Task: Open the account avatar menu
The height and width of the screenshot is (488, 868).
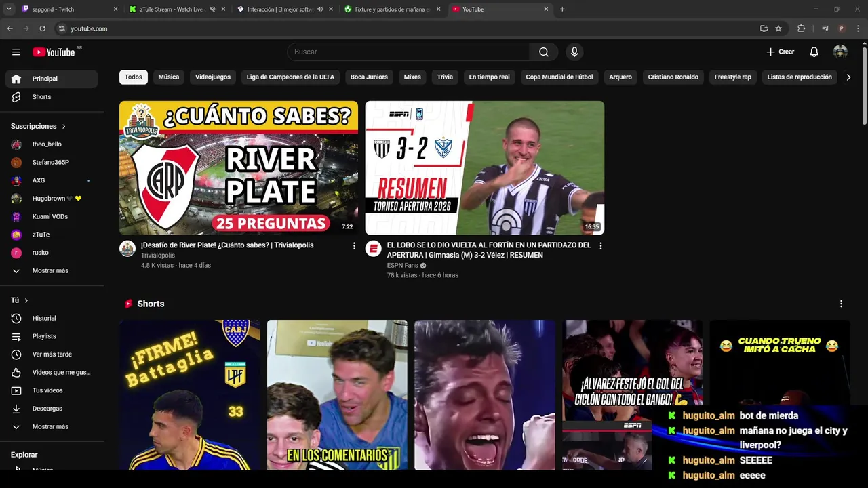Action: click(840, 52)
